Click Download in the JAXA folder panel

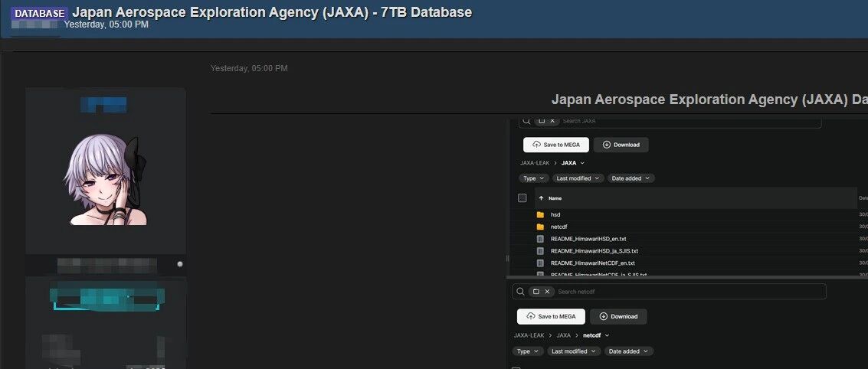621,145
